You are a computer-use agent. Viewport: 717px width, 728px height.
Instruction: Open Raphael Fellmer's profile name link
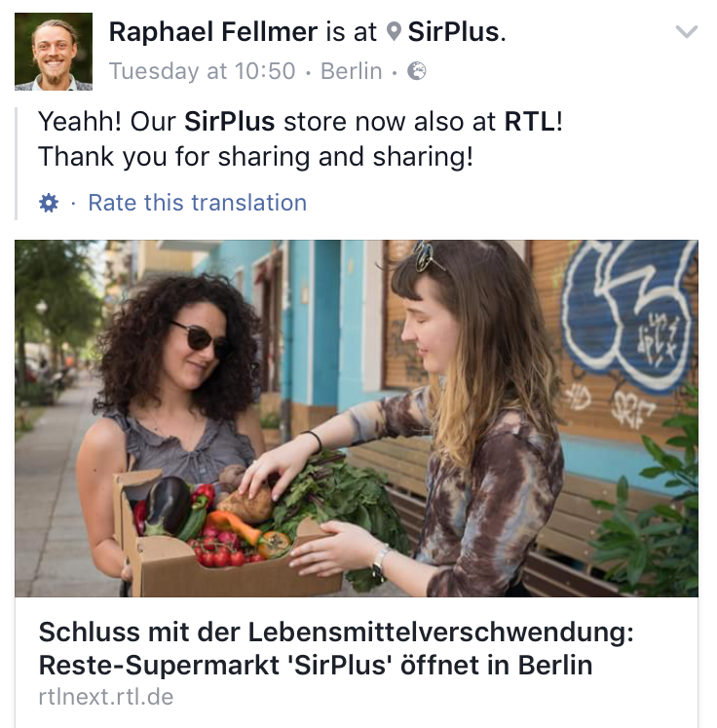(213, 32)
